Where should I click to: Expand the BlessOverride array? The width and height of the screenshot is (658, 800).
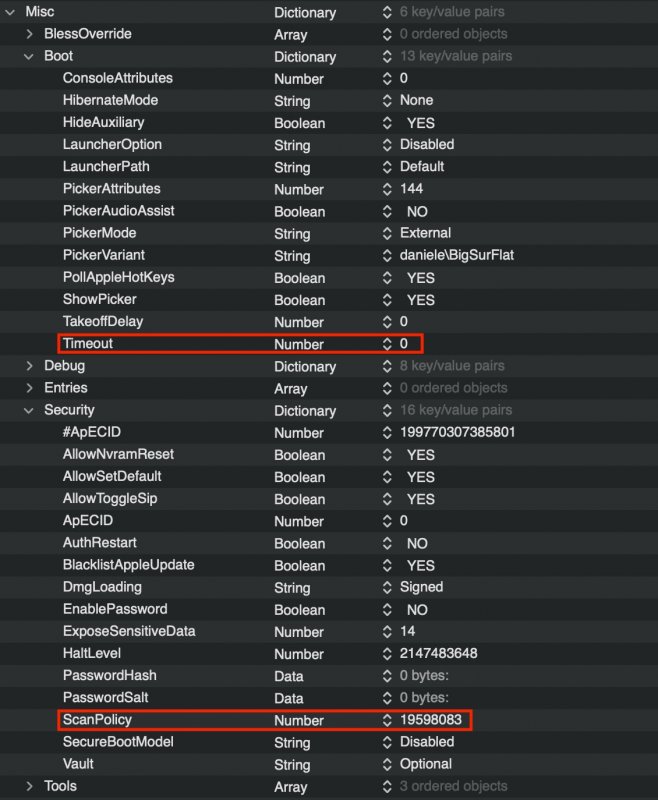point(30,34)
